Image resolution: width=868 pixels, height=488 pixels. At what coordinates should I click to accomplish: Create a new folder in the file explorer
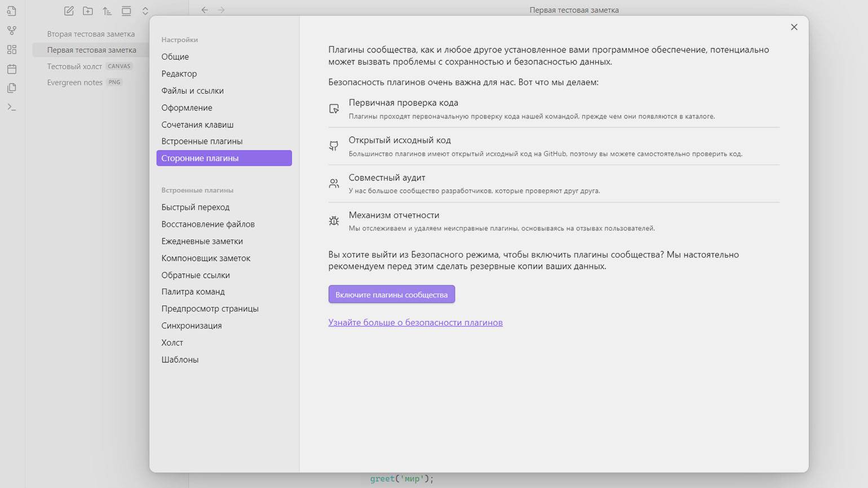click(x=88, y=11)
